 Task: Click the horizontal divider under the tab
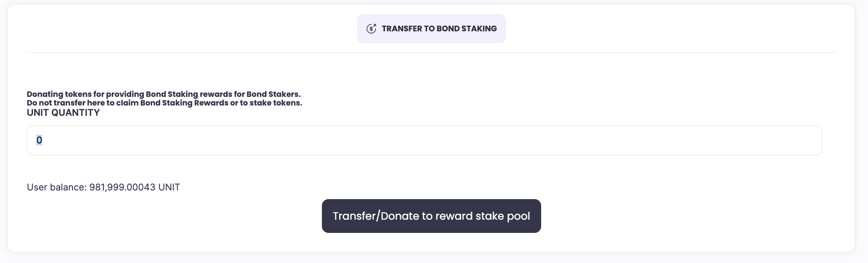point(431,52)
